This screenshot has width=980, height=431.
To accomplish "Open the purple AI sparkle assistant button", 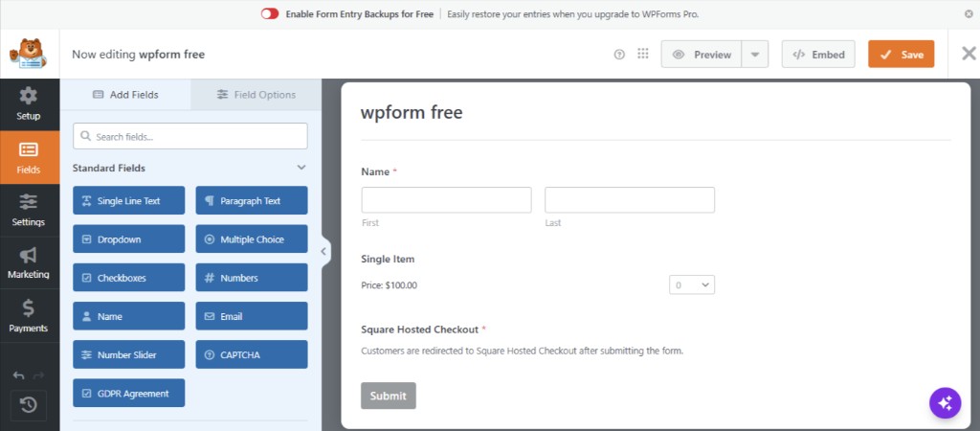I will click(x=945, y=402).
